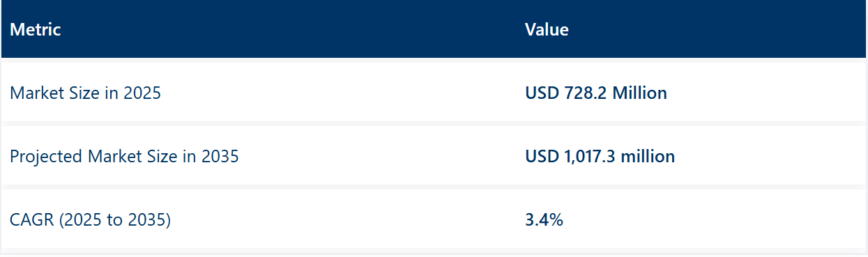Click 2035 in the Projected Market Size label
Screen dimensions: 868x257
(220, 157)
